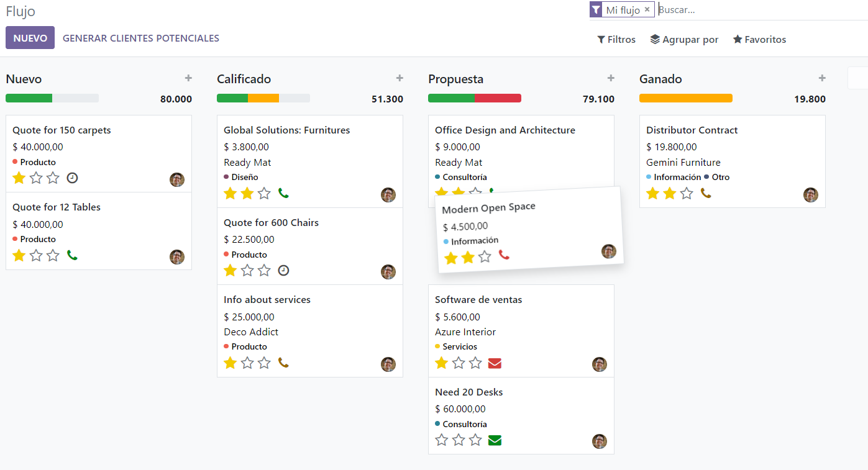This screenshot has height=470, width=868.
Task: Click the plus icon in the Calificado column
Action: click(x=400, y=78)
